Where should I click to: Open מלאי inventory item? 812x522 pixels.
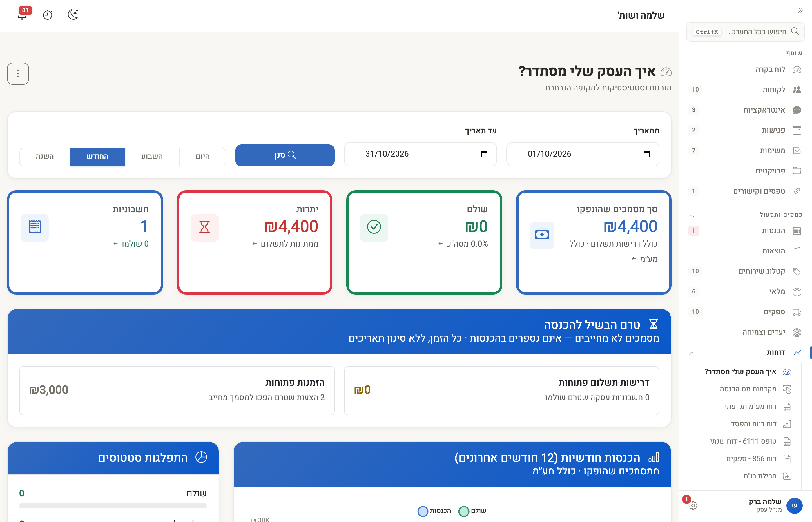[x=746, y=291]
